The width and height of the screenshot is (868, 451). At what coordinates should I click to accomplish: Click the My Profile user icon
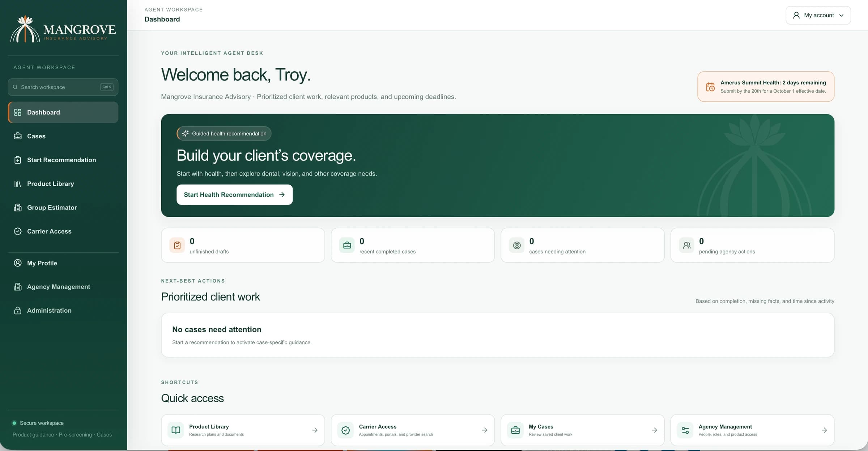(18, 263)
